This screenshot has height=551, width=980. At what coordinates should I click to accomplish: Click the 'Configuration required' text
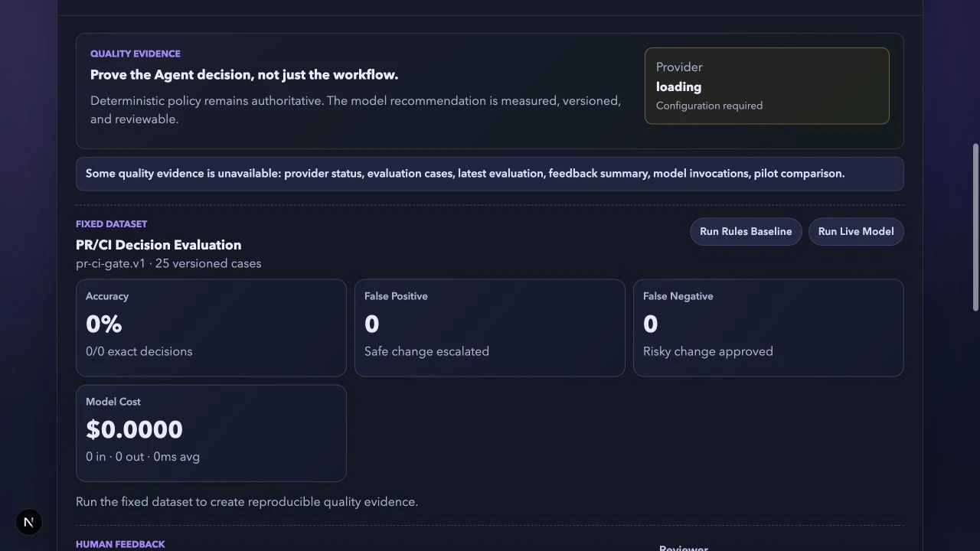709,106
